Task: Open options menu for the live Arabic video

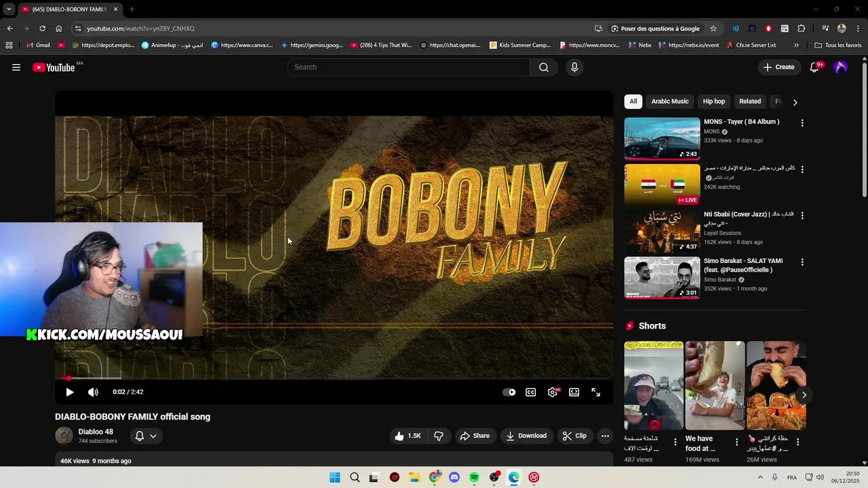Action: 802,169
